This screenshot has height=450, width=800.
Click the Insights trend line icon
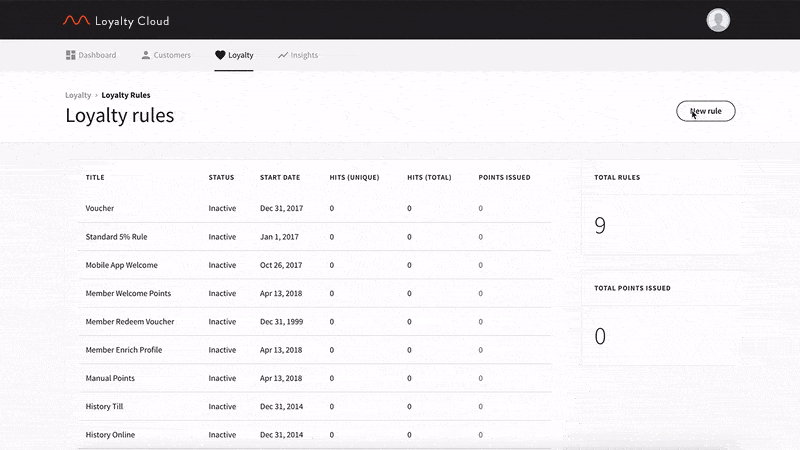click(283, 55)
